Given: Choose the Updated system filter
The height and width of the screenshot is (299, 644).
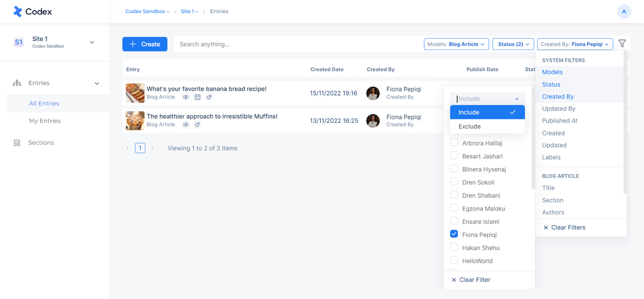Looking at the screenshot, I should point(554,145).
